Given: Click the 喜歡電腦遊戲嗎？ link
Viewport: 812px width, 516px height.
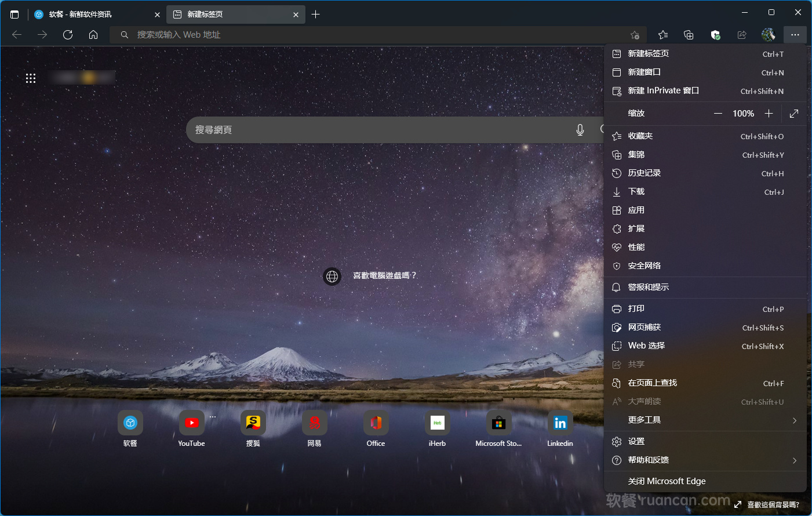Looking at the screenshot, I should [x=384, y=275].
